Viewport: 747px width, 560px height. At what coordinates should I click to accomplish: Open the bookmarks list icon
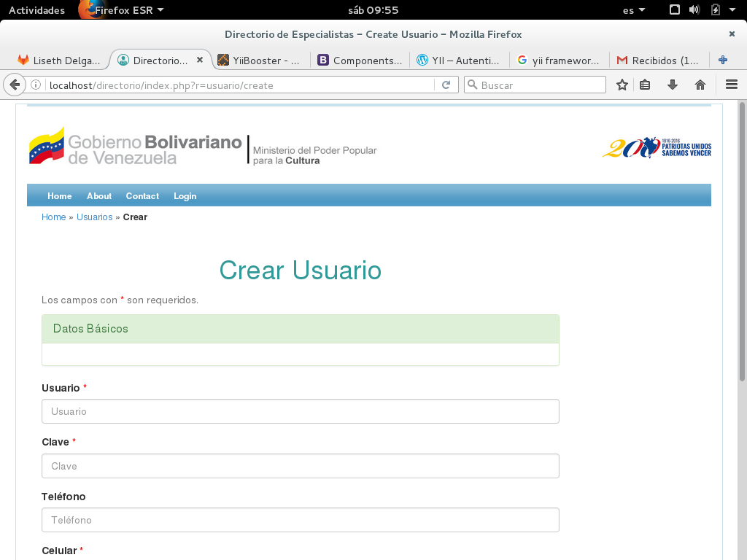coord(645,85)
